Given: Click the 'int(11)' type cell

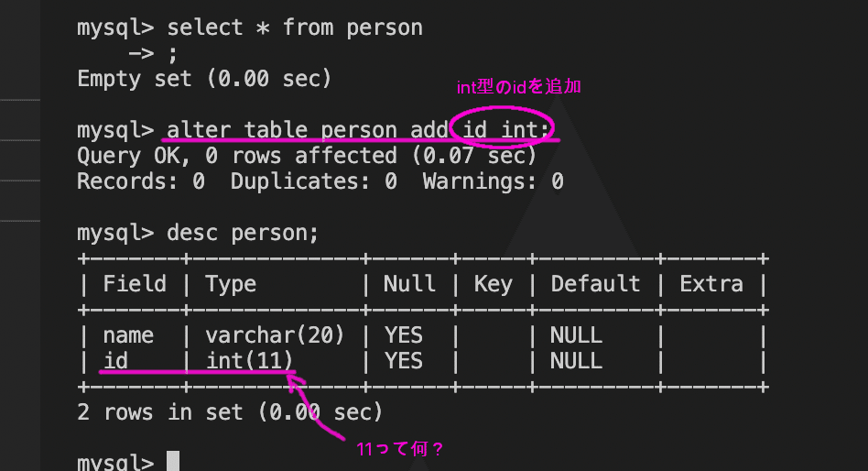Looking at the screenshot, I should 249,361.
